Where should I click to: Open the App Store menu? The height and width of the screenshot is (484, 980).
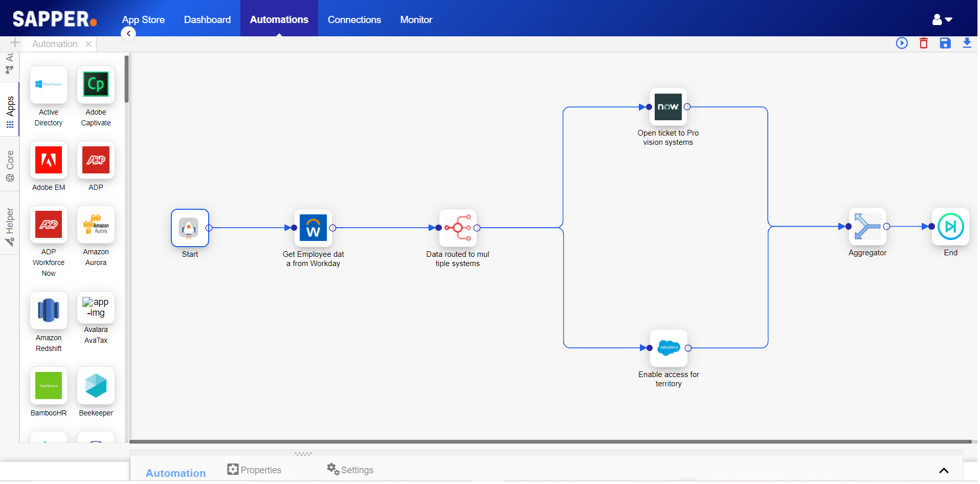point(143,19)
